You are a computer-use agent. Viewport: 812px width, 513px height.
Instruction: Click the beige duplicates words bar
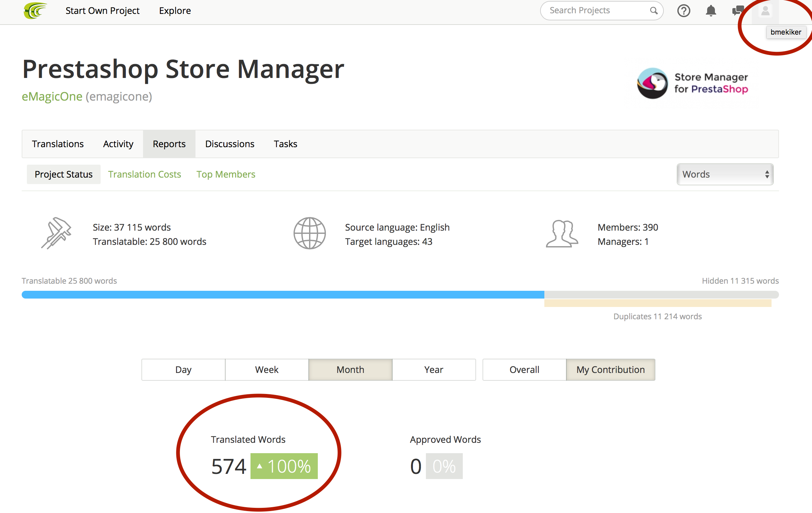tap(658, 303)
